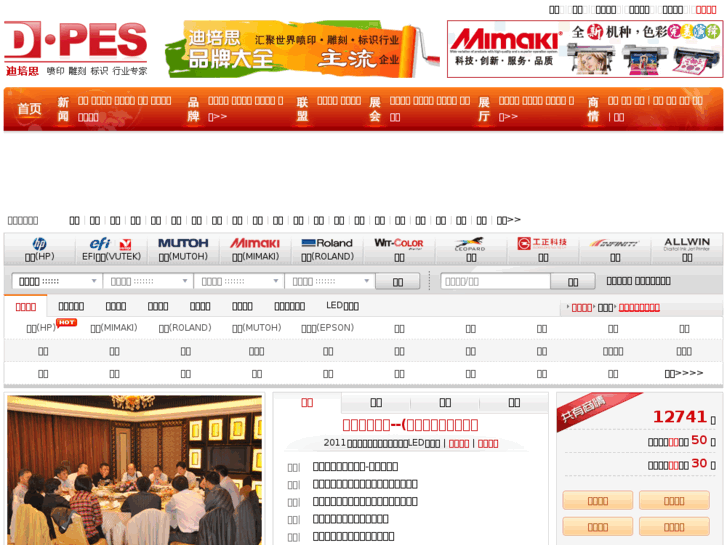727x545 pixels.
Task: Open the red news headline link
Action: click(410, 425)
